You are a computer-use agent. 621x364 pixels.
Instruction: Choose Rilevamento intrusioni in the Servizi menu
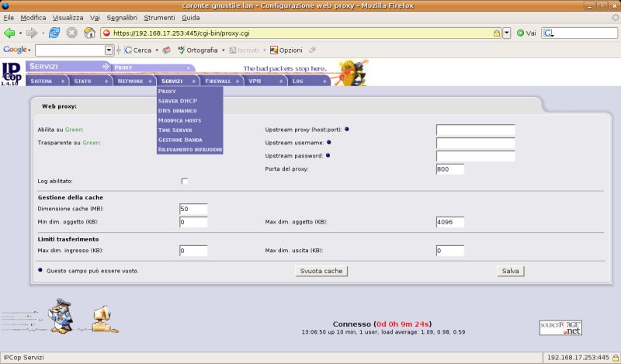pyautogui.click(x=189, y=149)
